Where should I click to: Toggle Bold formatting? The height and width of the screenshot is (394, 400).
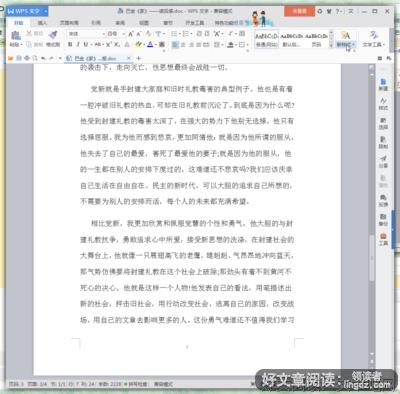point(70,44)
